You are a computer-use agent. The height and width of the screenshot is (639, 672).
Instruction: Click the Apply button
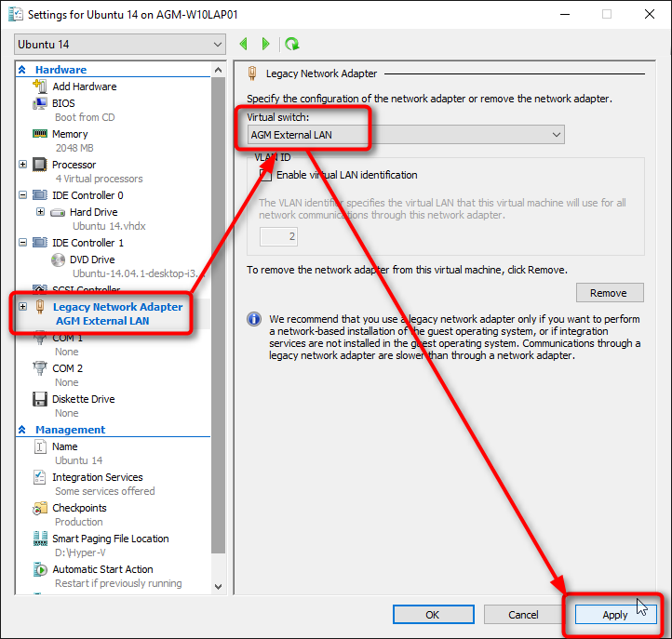tap(615, 615)
